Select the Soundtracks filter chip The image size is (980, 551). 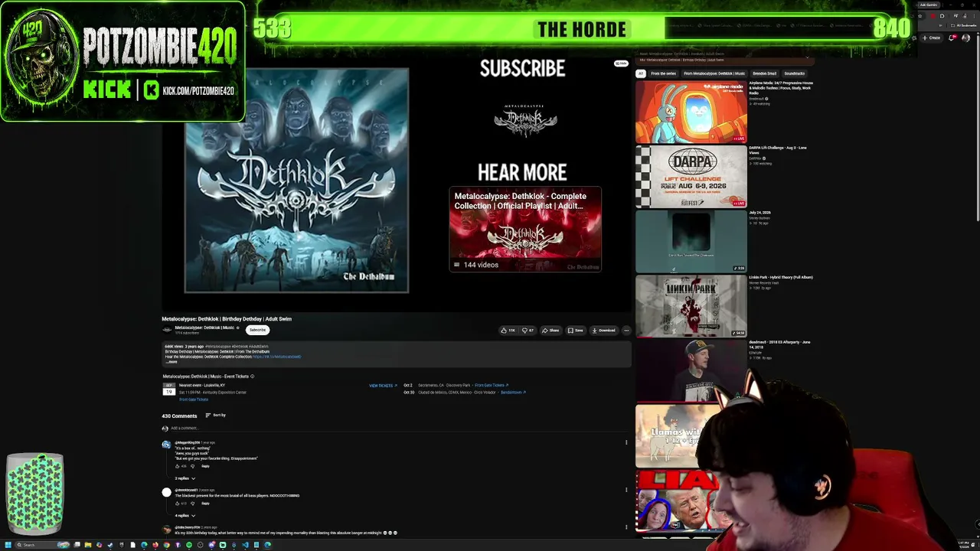point(794,73)
